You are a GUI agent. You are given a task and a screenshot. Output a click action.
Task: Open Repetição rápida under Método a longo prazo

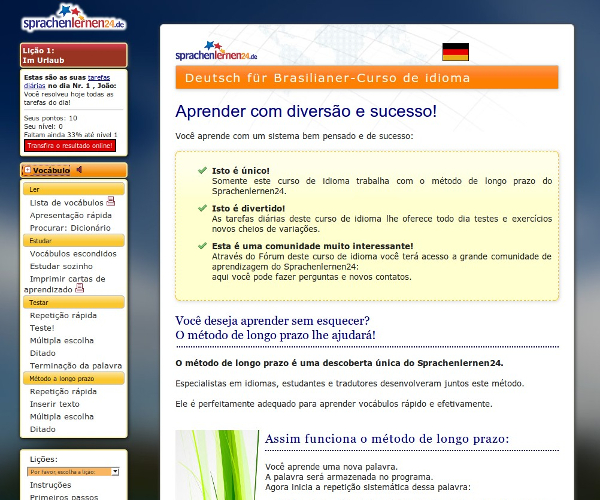pos(63,391)
